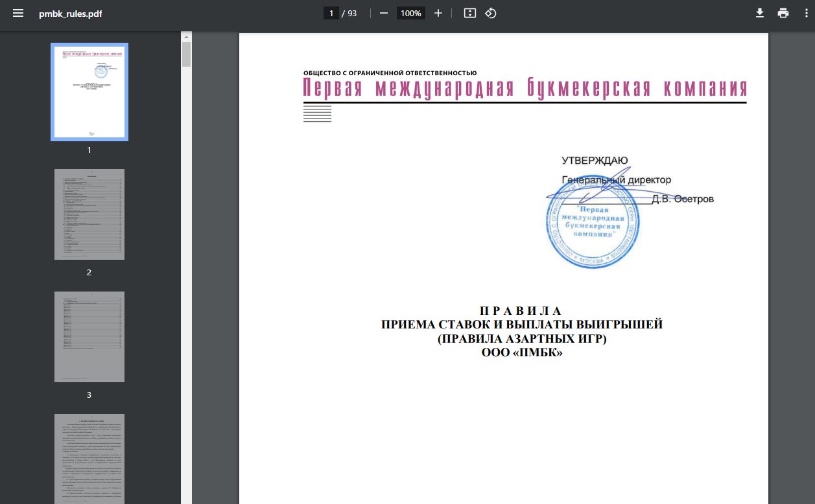815x504 pixels.
Task: Click the company name header in magenta
Action: [525, 89]
